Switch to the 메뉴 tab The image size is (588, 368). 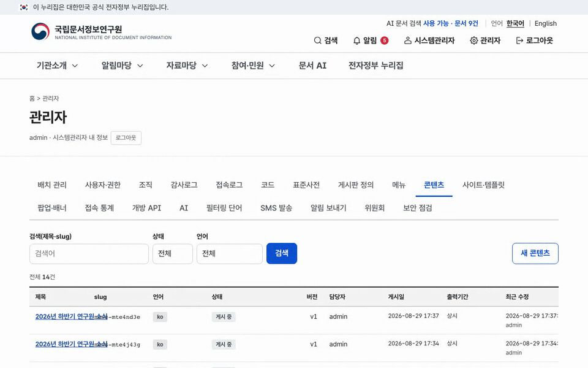pyautogui.click(x=399, y=185)
